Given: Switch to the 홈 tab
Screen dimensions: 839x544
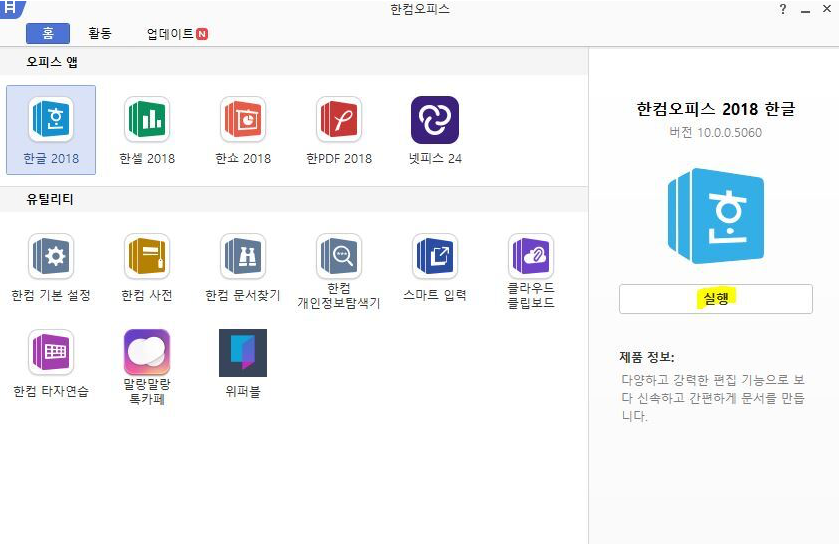Looking at the screenshot, I should [48, 33].
